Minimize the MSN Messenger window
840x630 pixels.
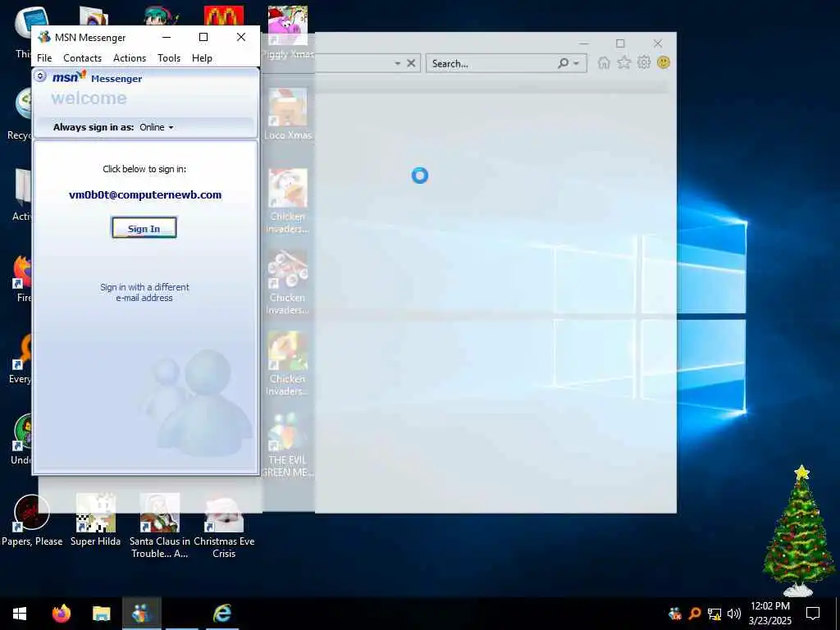(167, 37)
